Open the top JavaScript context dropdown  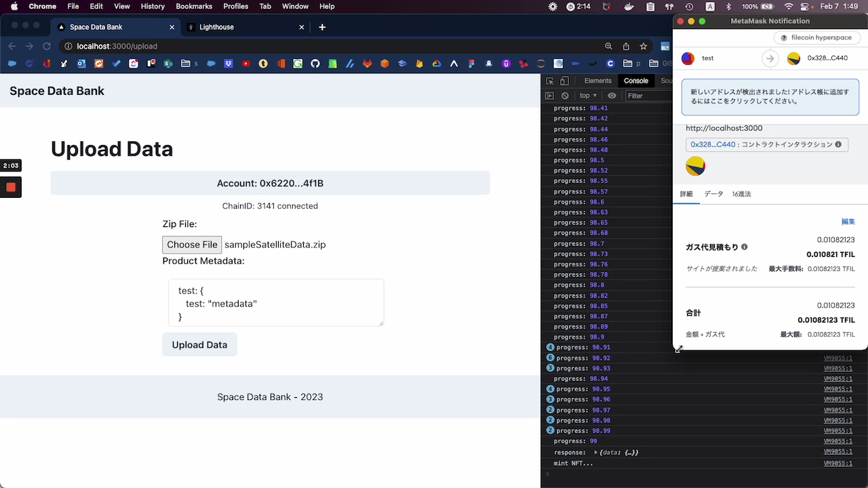point(588,96)
